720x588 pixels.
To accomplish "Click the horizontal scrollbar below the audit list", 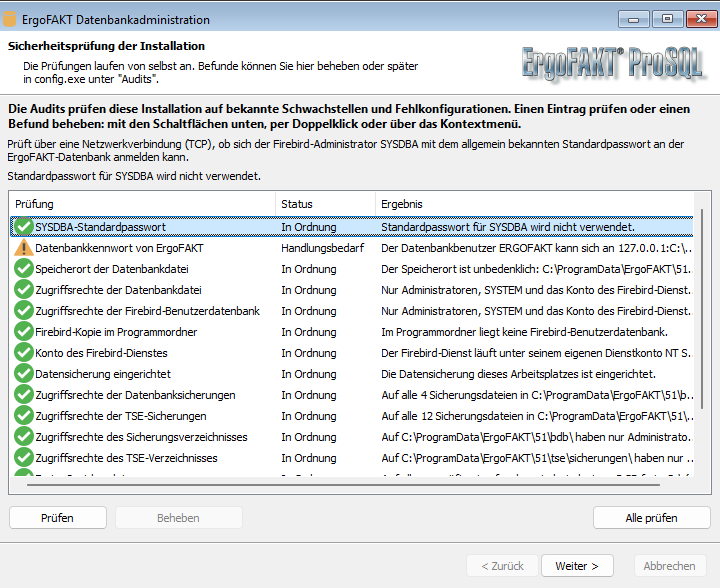I will [x=343, y=484].
